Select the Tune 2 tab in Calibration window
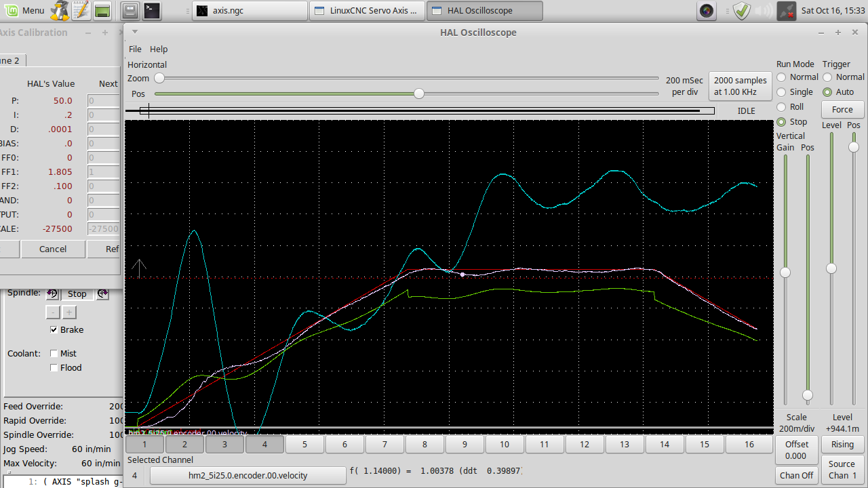868x488 pixels. [12, 60]
